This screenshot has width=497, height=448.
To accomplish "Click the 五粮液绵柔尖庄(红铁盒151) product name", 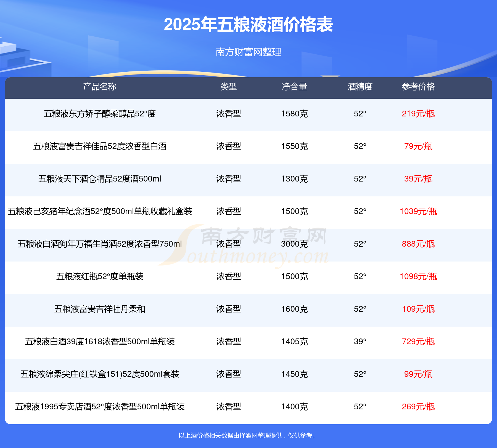I will pyautogui.click(x=100, y=374).
